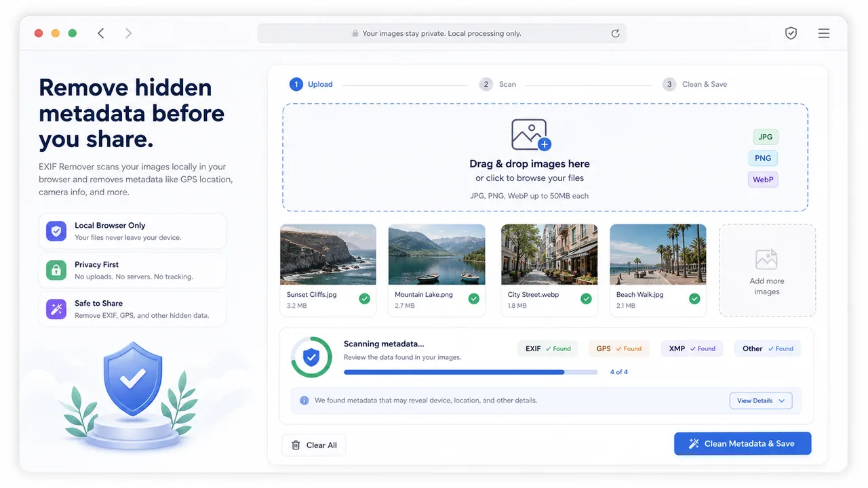The width and height of the screenshot is (868, 488).
Task: Click the shield privacy icon in toolbar
Action: click(x=791, y=33)
